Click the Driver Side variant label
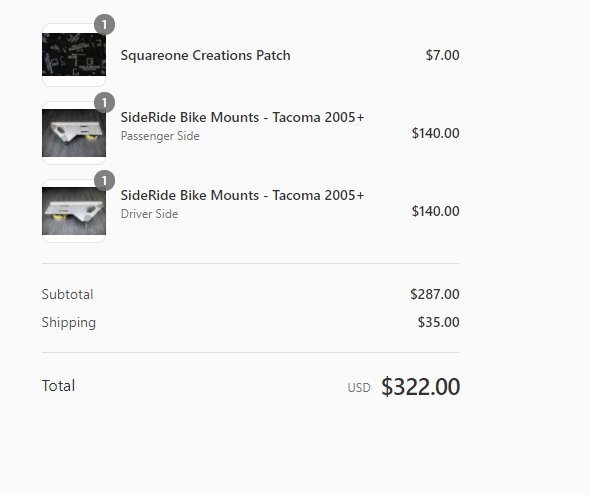The image size is (589, 495). [150, 214]
